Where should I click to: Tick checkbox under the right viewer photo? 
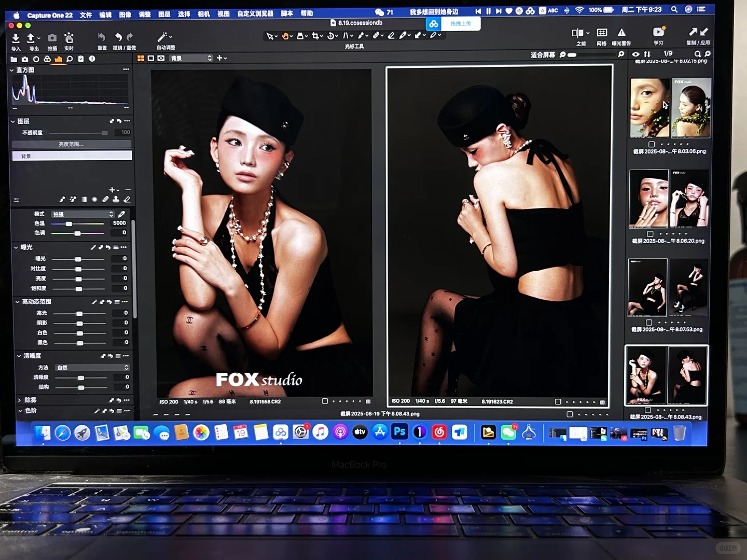pos(558,402)
